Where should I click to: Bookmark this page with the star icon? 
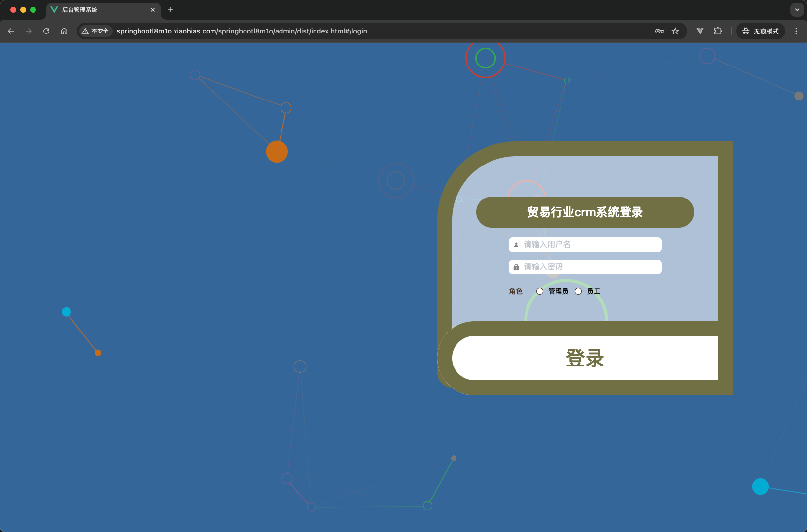coord(675,31)
